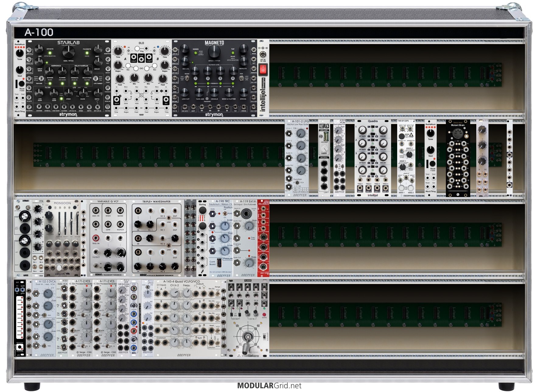Click the Magneto CRINKLE knob

tap(214, 92)
